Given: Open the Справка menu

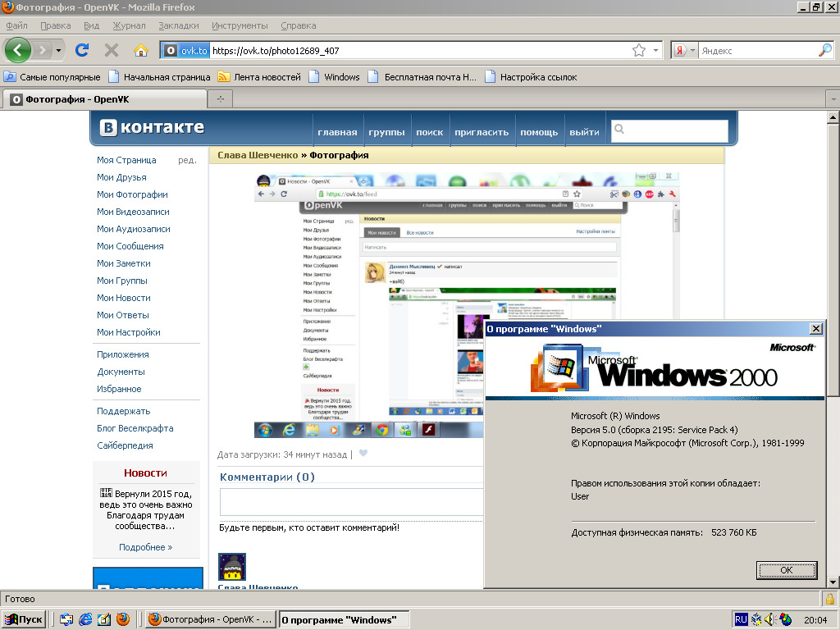Looking at the screenshot, I should pyautogui.click(x=298, y=25).
